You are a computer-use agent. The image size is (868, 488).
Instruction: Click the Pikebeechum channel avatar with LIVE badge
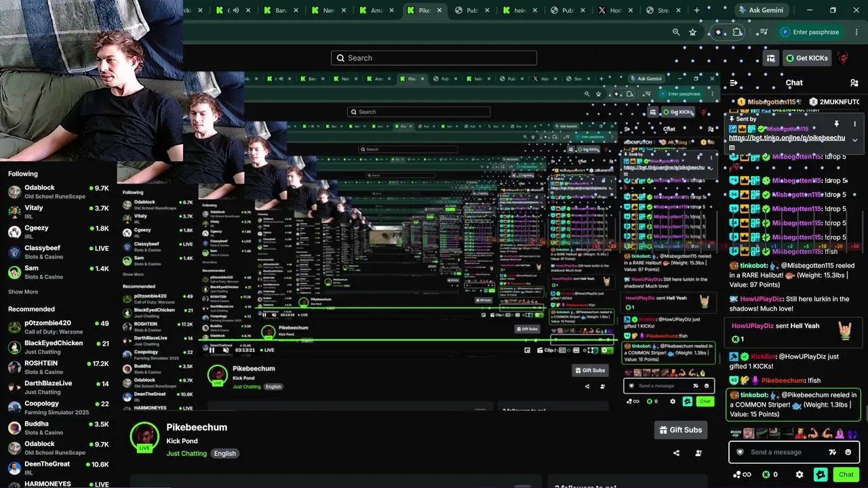144,437
